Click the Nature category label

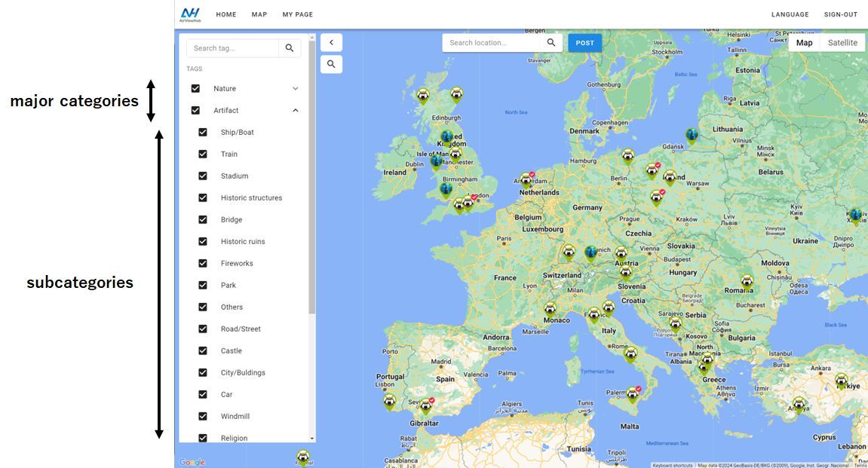tap(225, 88)
